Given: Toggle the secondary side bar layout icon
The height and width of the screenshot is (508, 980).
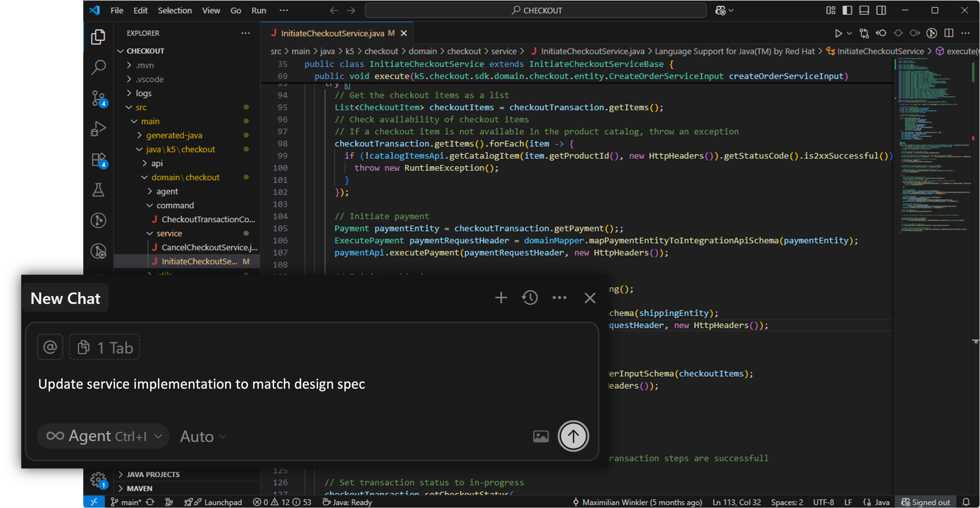Looking at the screenshot, I should (x=881, y=10).
